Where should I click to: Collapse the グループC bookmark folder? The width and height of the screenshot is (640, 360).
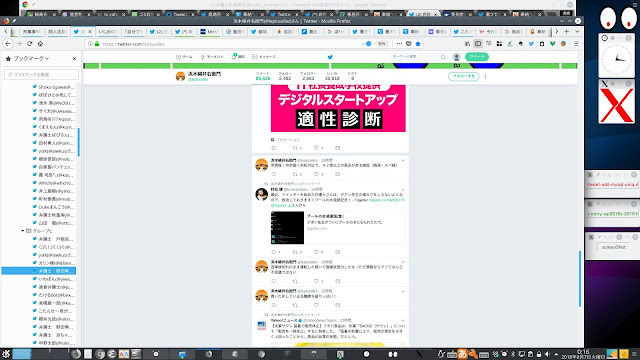click(22, 231)
